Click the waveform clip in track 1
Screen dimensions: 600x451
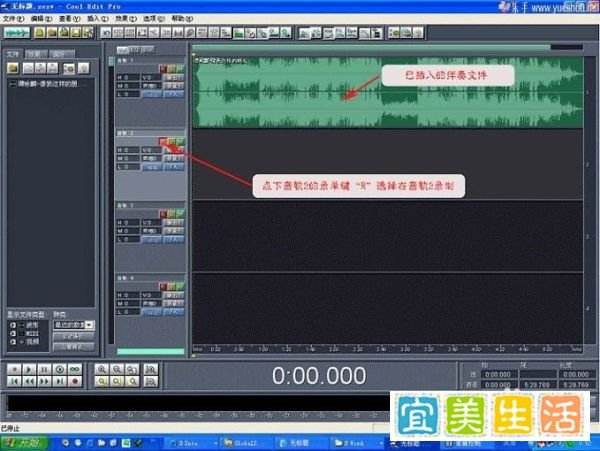[x=388, y=92]
